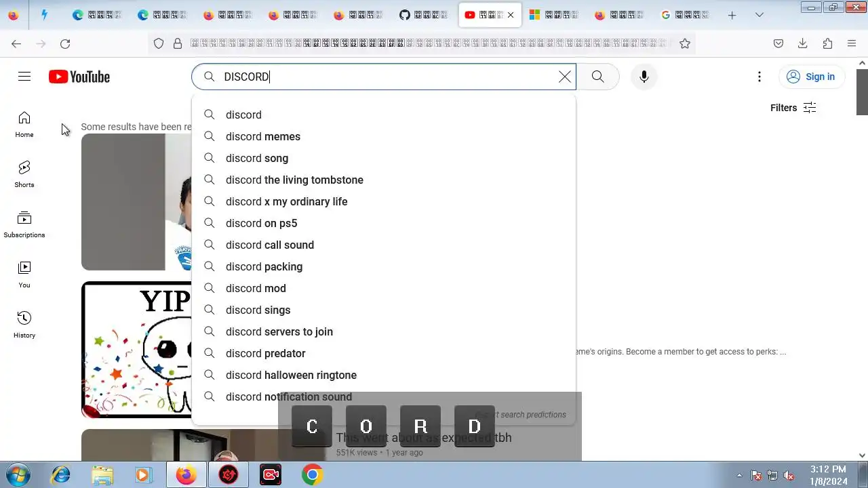The width and height of the screenshot is (868, 488).
Task: Open Subscriptions in the sidebar
Action: [24, 225]
